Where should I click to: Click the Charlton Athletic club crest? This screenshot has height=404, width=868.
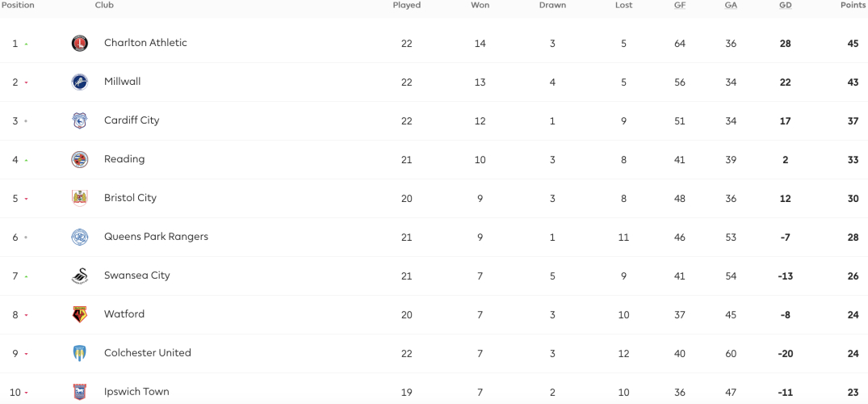[x=80, y=43]
